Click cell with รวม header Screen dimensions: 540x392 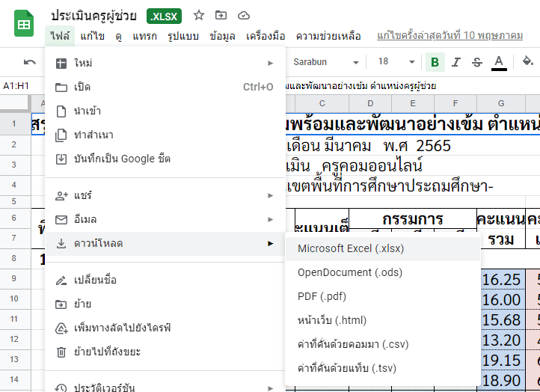point(501,239)
